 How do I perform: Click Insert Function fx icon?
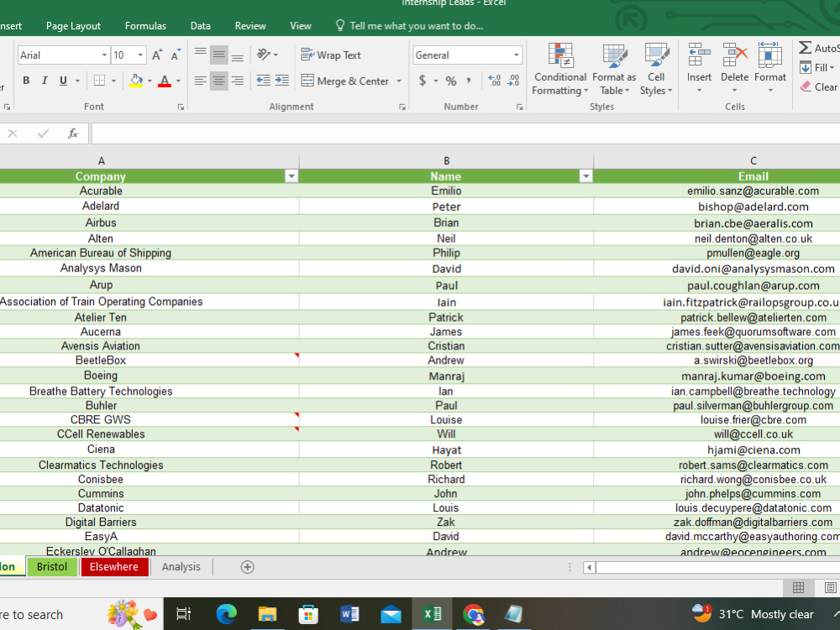click(x=73, y=134)
